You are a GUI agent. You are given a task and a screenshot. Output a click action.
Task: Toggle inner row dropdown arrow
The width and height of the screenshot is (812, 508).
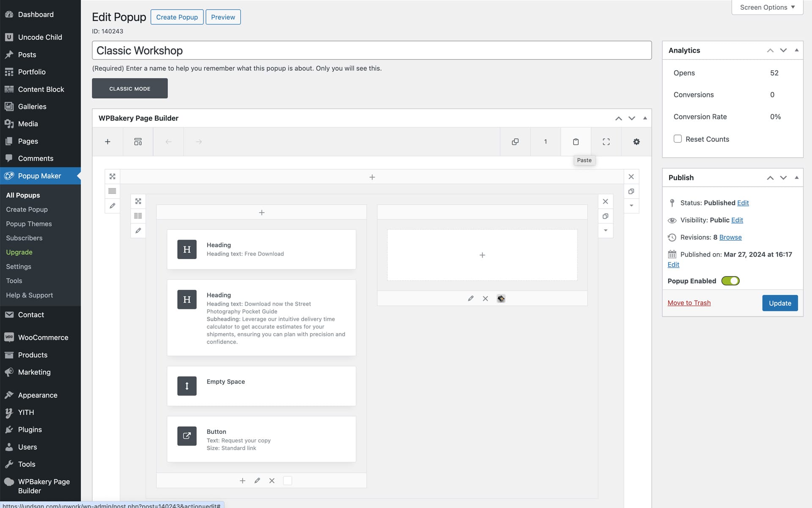[x=605, y=230]
